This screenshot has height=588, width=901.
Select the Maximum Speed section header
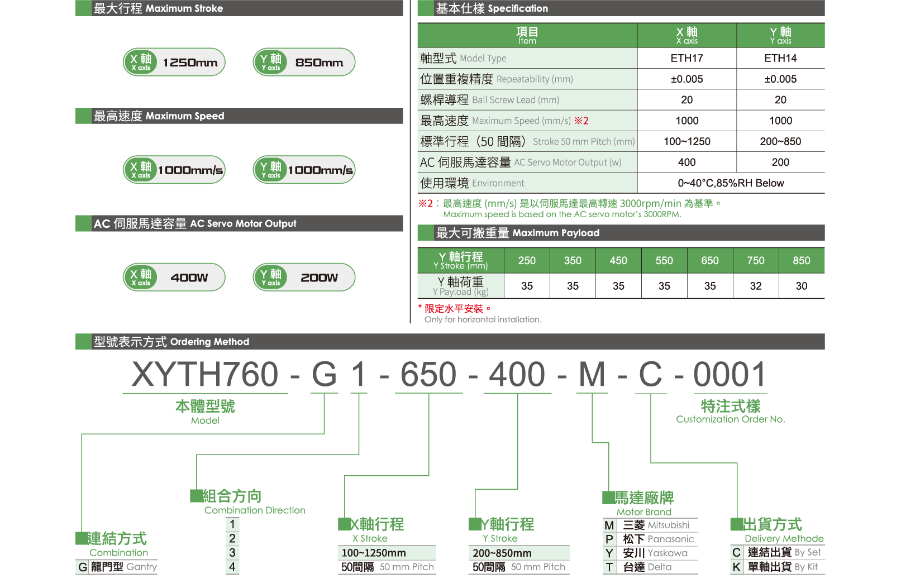tap(239, 116)
